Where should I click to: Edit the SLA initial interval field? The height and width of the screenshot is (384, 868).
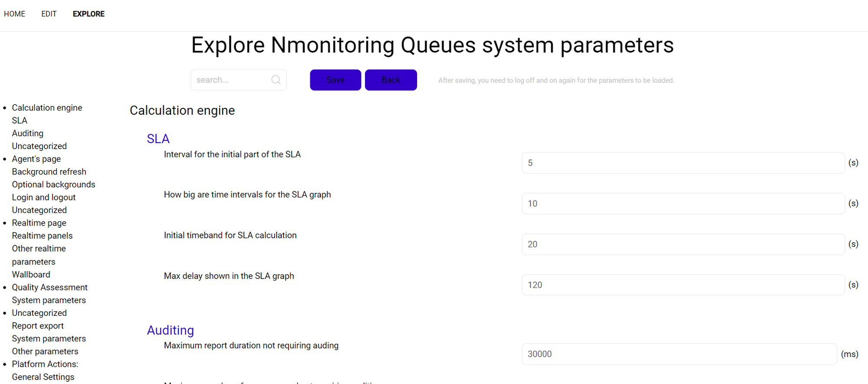(683, 163)
